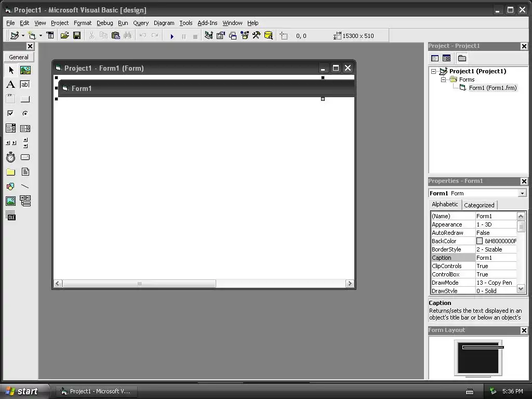This screenshot has width=532, height=399.
Task: Click Add Standard EXE Project toolbar icon
Action: point(15,36)
